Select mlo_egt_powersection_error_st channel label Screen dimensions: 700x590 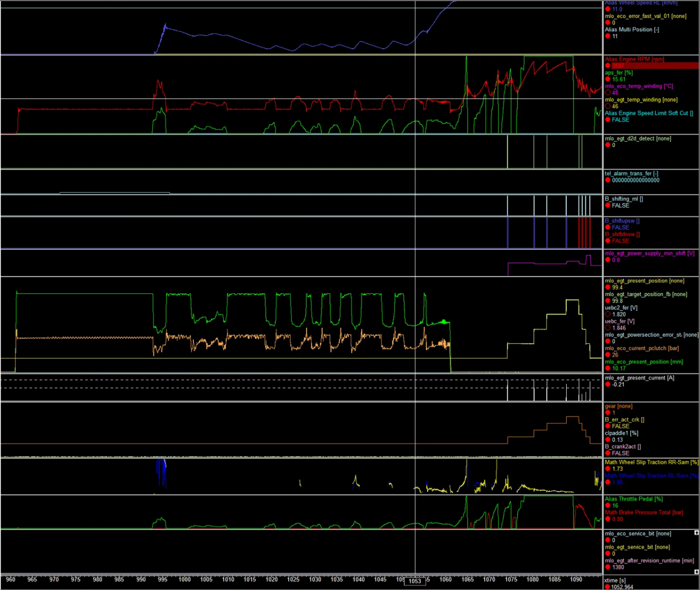pyautogui.click(x=651, y=335)
